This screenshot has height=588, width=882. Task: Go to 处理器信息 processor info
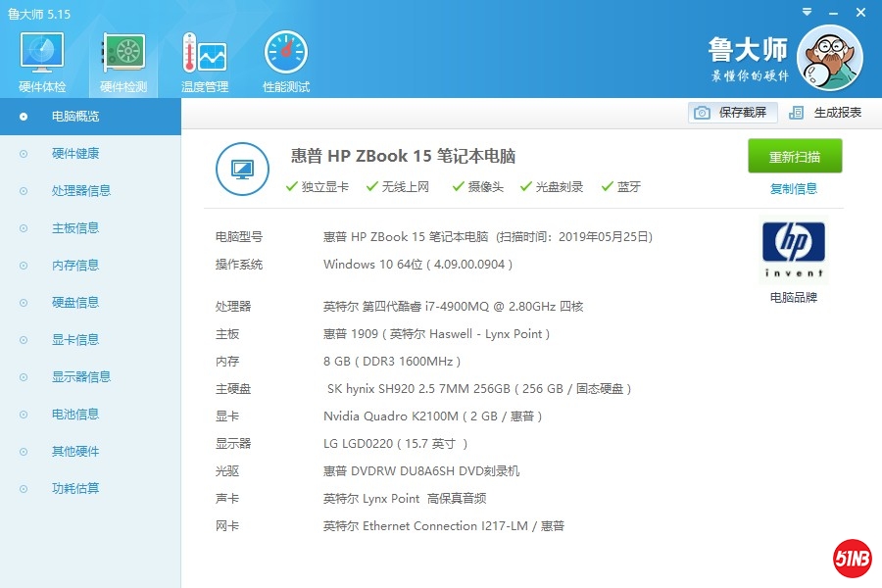pos(81,191)
